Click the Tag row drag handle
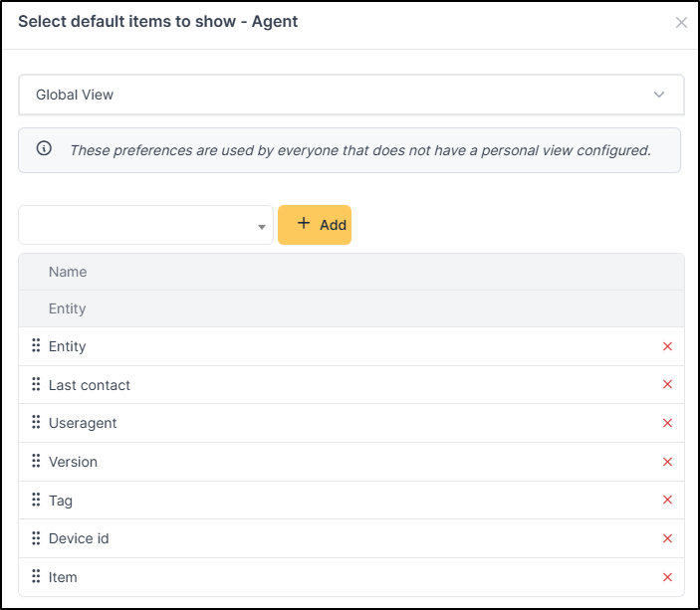Screen dimensions: 700x610 [x=36, y=501]
